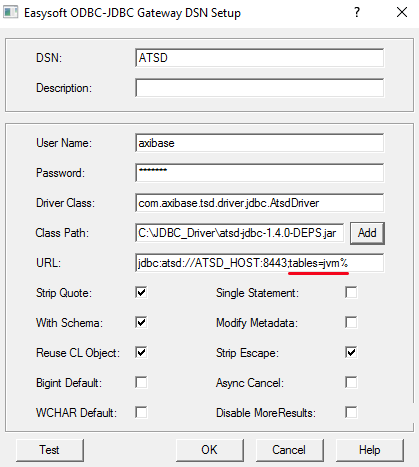
Task: Click the Test button
Action: click(50, 450)
